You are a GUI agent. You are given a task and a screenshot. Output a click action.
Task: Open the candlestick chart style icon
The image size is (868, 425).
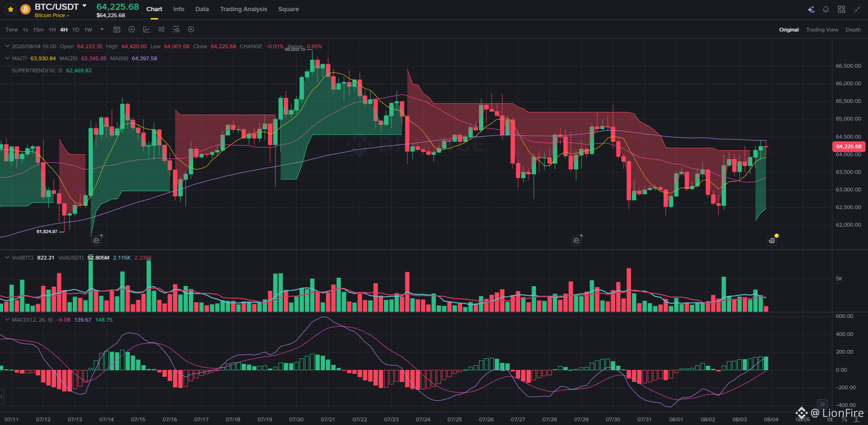pyautogui.click(x=161, y=29)
